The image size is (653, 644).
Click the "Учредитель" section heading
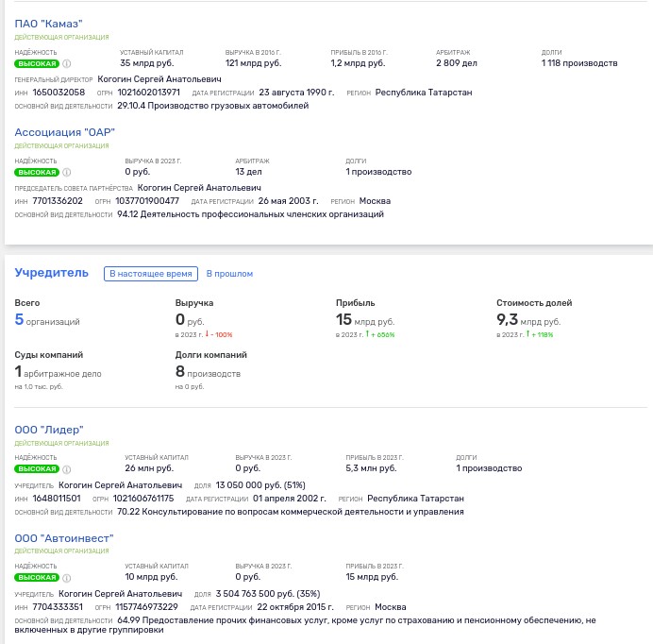52,273
